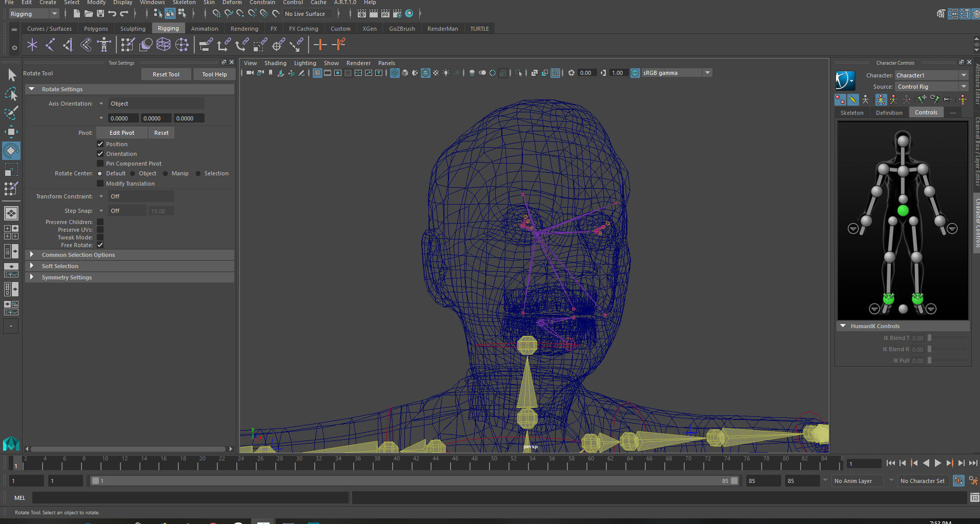This screenshot has height=524, width=980.
Task: Click the Set Key shelf icon
Action: 320,45
